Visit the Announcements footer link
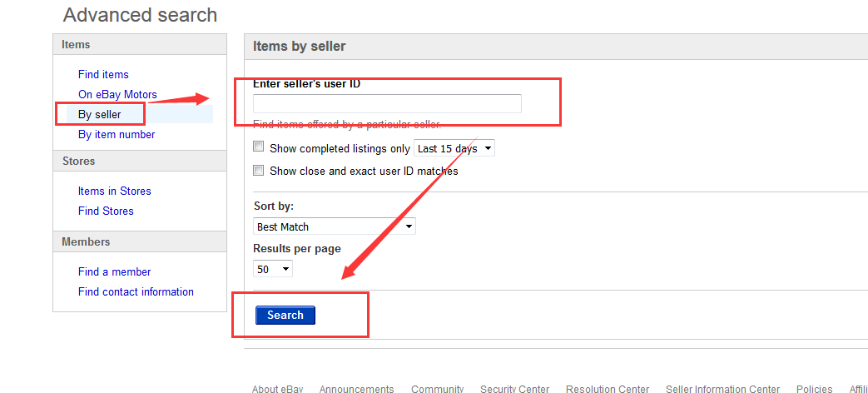 coord(356,389)
